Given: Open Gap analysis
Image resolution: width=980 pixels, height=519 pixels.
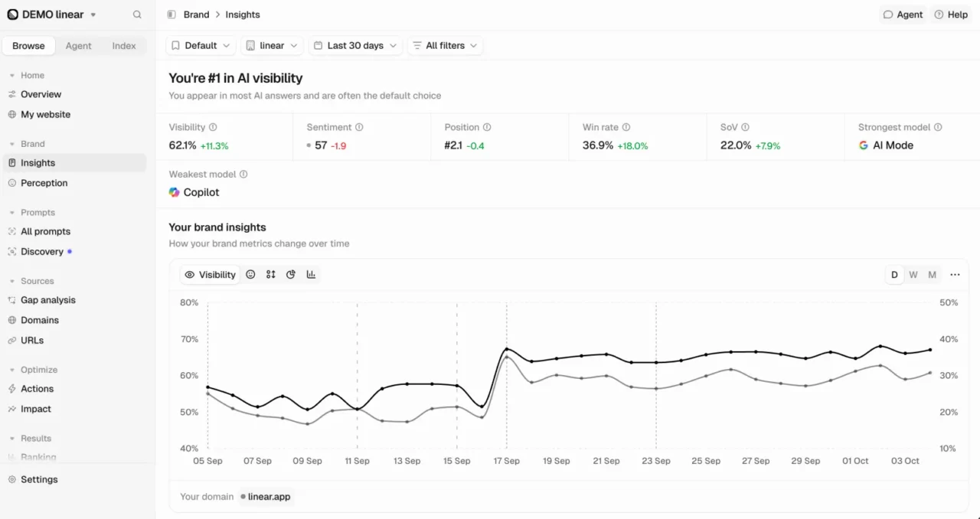Looking at the screenshot, I should (48, 300).
